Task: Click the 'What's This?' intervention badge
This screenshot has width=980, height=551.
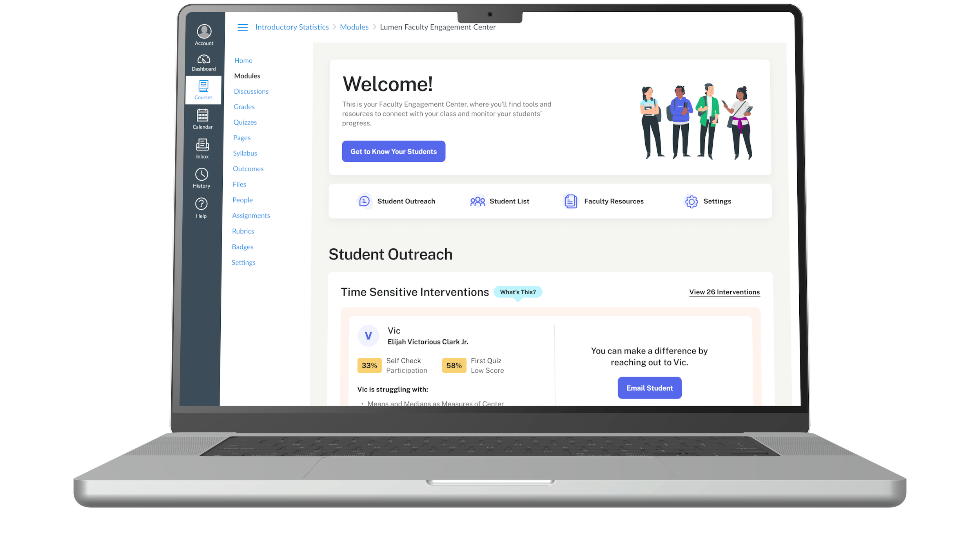Action: pyautogui.click(x=517, y=291)
